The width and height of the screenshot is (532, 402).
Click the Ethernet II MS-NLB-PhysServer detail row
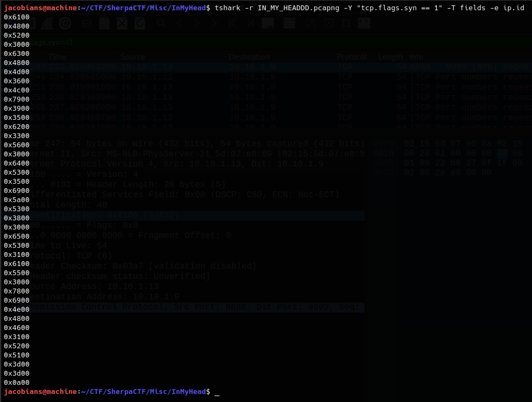tap(196, 154)
